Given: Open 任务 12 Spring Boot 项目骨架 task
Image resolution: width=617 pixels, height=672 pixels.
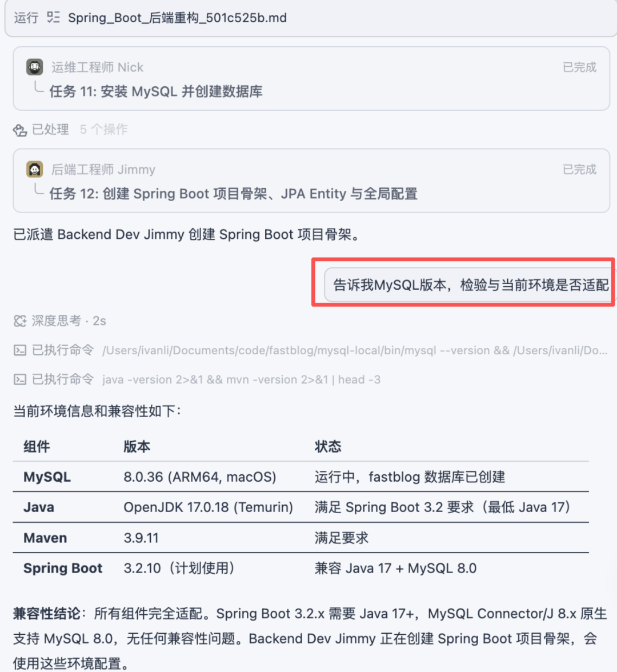Looking at the screenshot, I should click(x=234, y=194).
